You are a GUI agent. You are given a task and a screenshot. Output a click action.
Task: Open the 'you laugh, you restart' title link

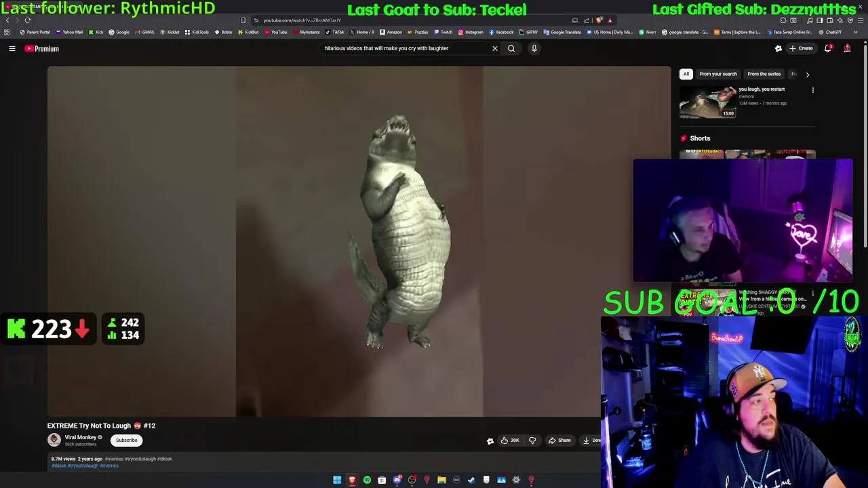(x=762, y=89)
